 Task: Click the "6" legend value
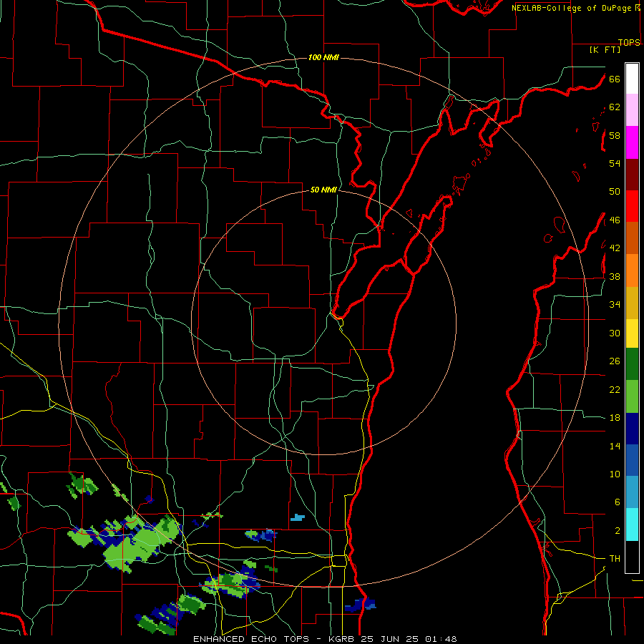617,502
